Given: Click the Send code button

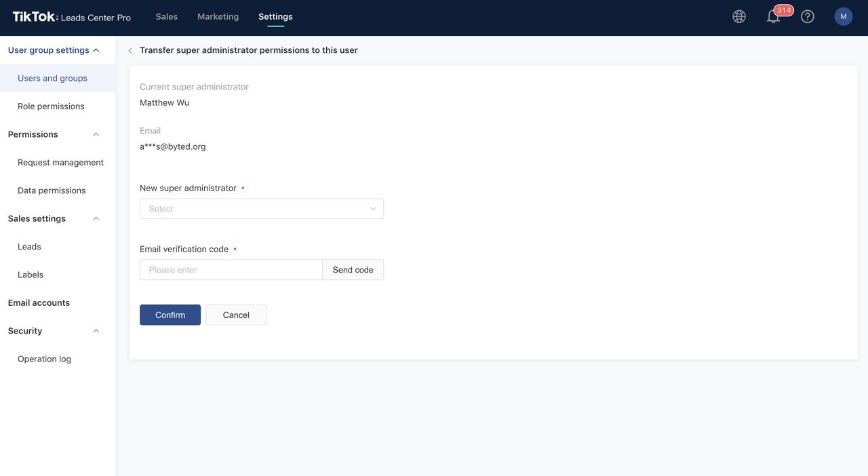Looking at the screenshot, I should pos(353,269).
